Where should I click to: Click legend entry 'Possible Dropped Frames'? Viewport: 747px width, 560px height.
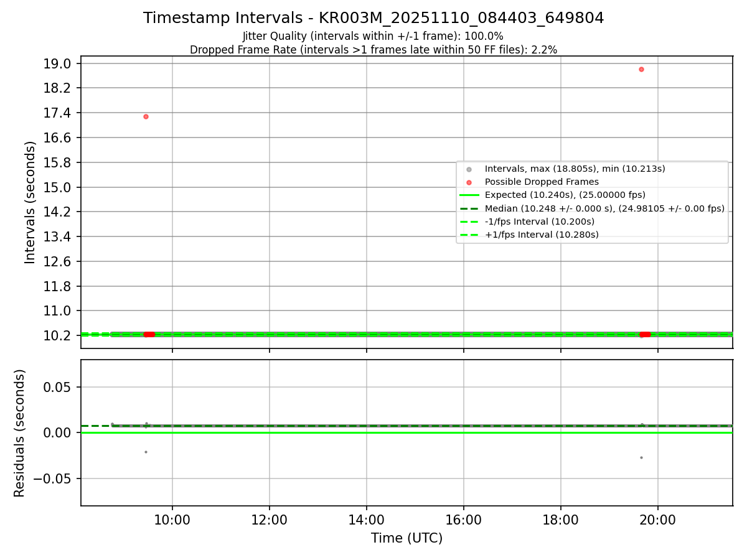(x=542, y=182)
